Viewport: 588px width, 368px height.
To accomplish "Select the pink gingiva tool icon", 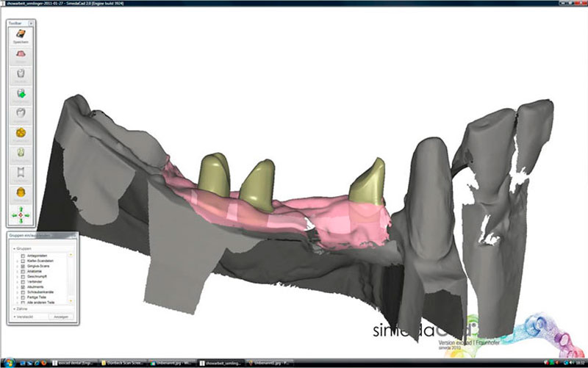I will [x=21, y=55].
